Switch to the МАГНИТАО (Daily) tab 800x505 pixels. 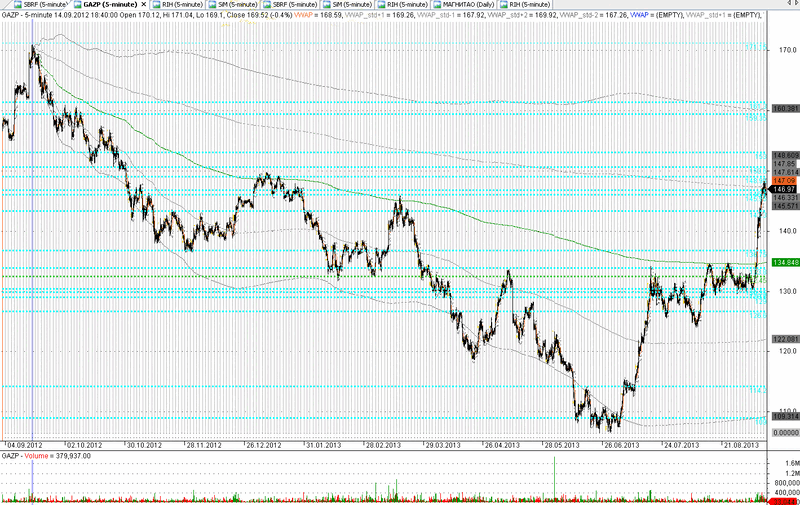(x=464, y=5)
